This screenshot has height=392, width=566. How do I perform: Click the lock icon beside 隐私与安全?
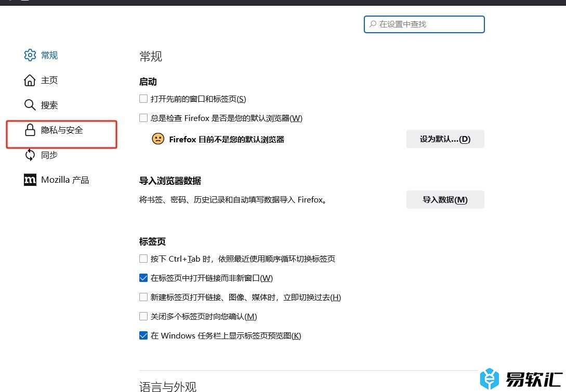30,130
